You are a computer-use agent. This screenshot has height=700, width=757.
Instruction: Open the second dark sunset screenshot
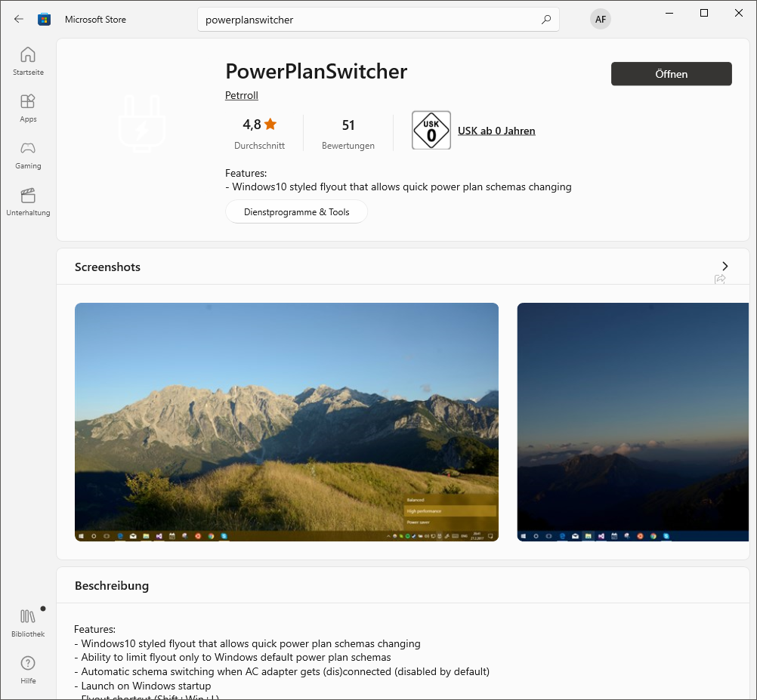coord(633,422)
